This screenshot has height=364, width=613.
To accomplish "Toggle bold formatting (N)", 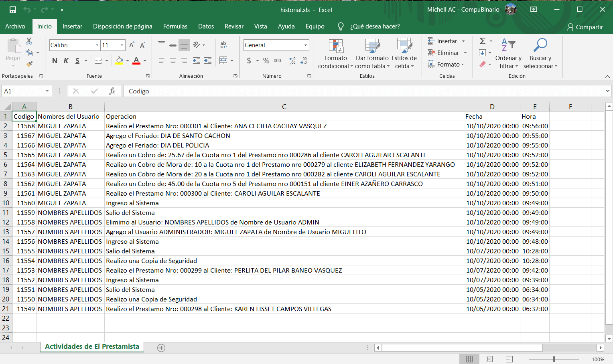I will point(55,61).
